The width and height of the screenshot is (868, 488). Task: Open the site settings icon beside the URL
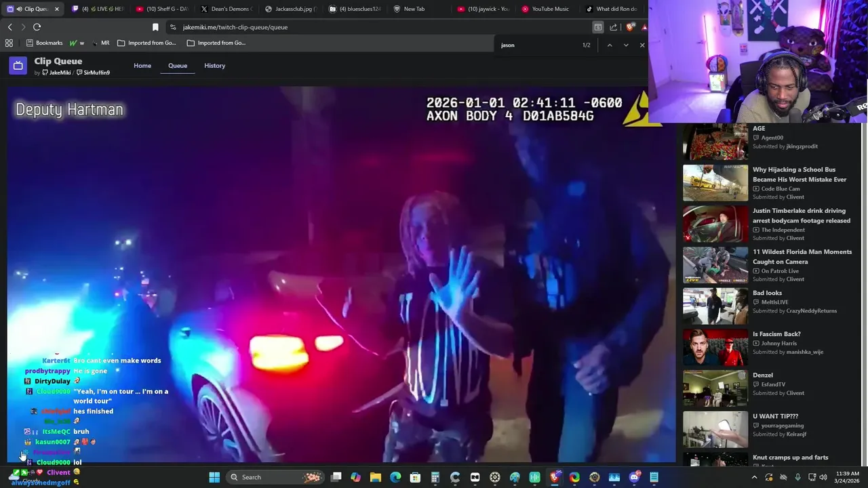173,27
